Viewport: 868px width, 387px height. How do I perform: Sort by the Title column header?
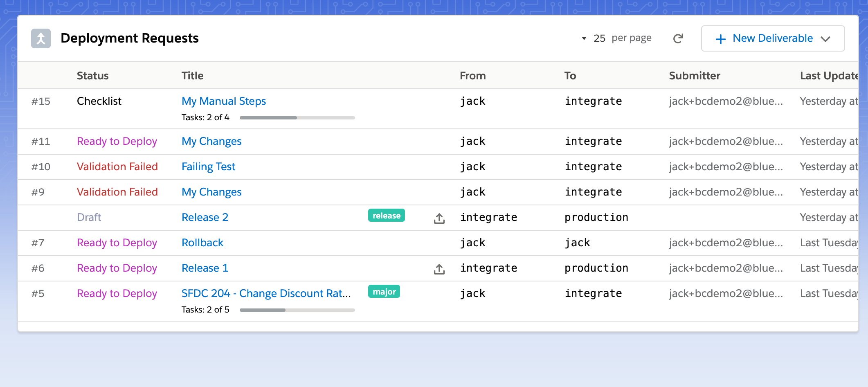point(193,76)
